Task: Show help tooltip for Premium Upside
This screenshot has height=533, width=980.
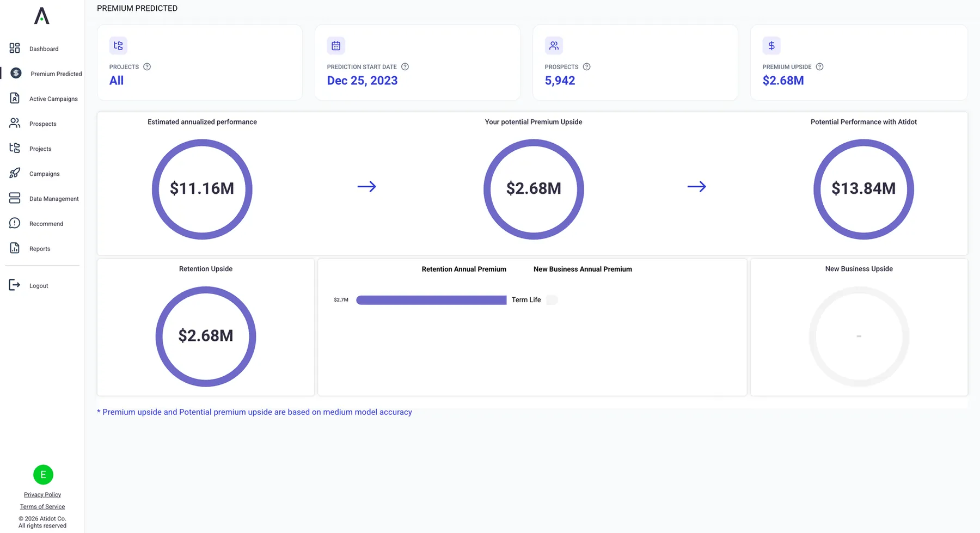Action: click(819, 67)
